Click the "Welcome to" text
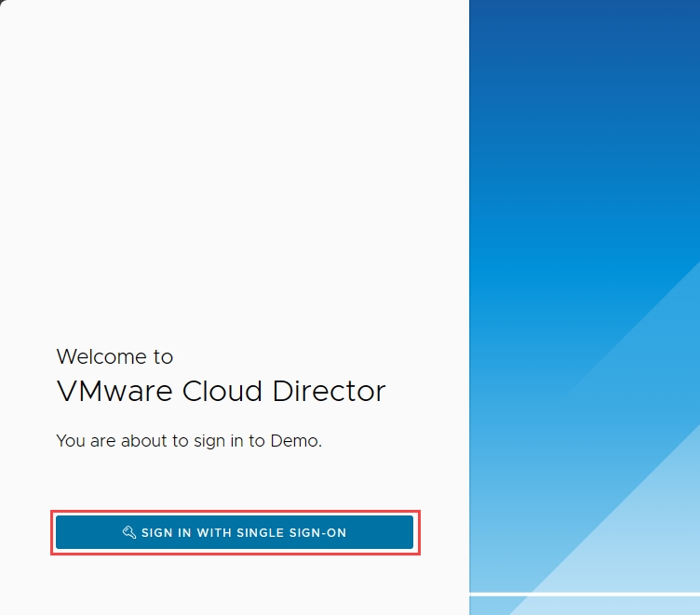The width and height of the screenshot is (700, 615). (114, 356)
